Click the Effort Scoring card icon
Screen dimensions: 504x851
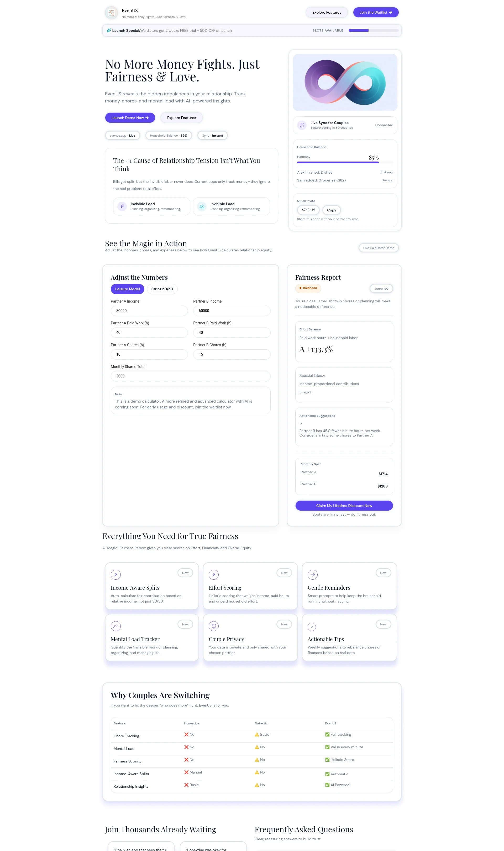click(x=214, y=574)
